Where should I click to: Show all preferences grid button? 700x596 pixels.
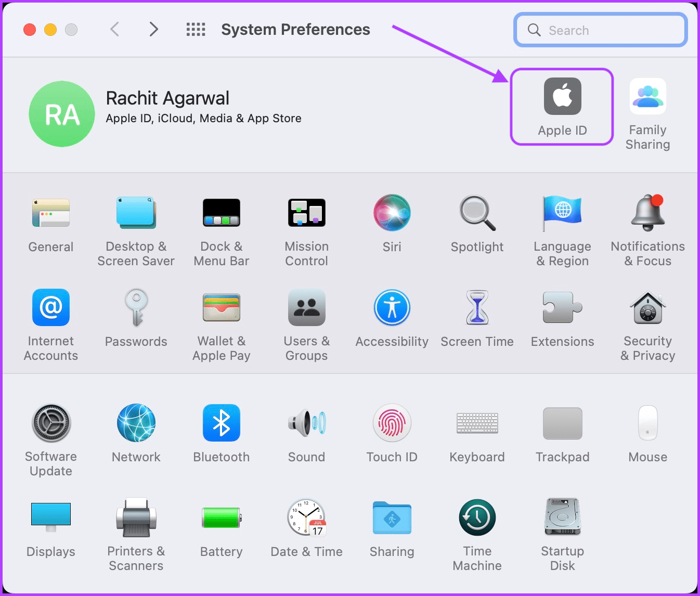pos(196,30)
